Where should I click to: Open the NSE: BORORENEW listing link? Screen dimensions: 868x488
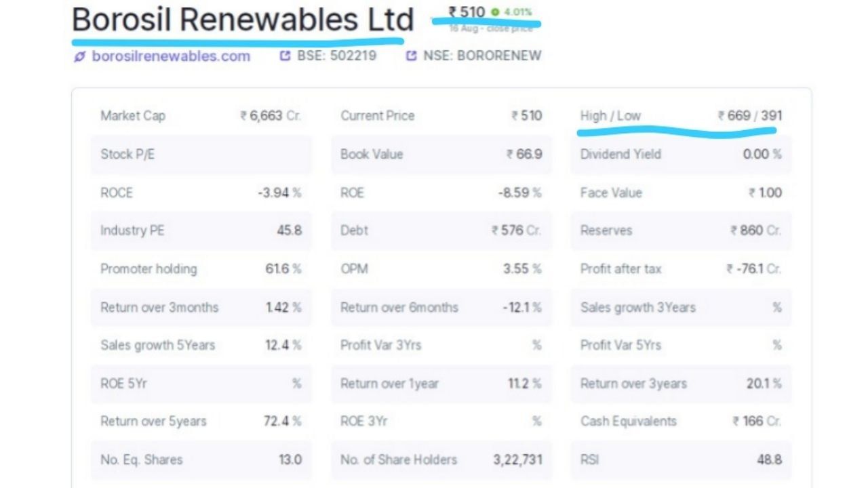(482, 56)
